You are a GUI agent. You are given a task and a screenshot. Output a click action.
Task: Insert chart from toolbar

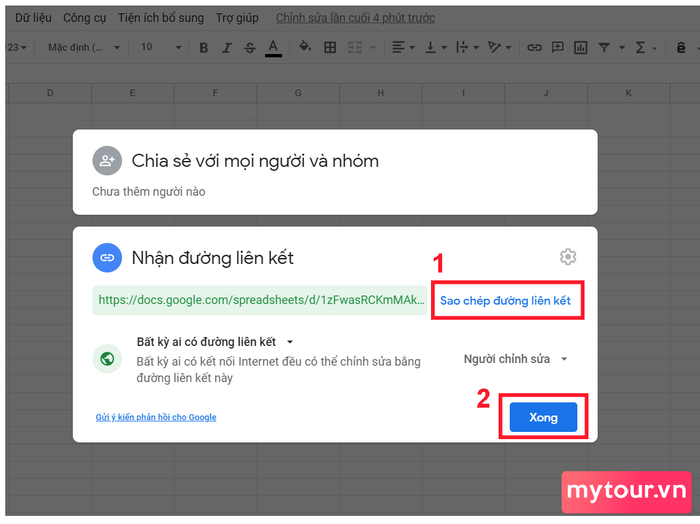pos(580,47)
